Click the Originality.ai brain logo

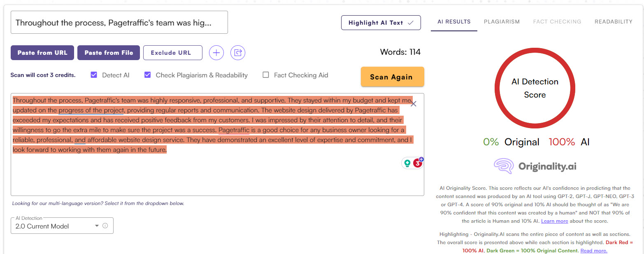[505, 166]
